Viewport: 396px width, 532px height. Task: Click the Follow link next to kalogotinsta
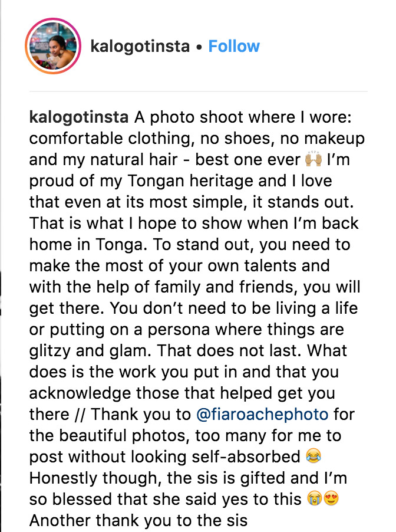tap(234, 47)
